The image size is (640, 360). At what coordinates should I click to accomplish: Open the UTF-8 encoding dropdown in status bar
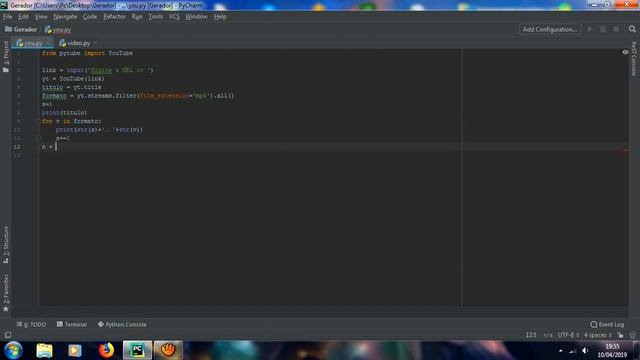pos(568,335)
